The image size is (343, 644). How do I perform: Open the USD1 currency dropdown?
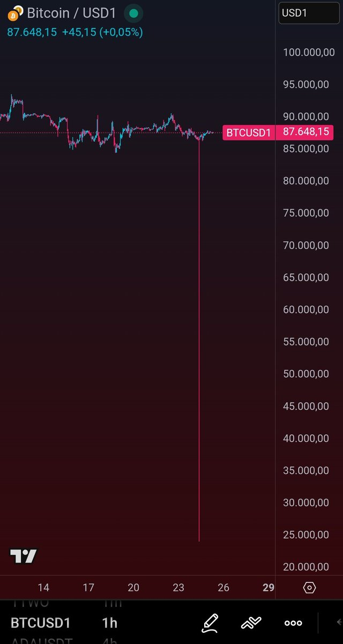tap(309, 13)
